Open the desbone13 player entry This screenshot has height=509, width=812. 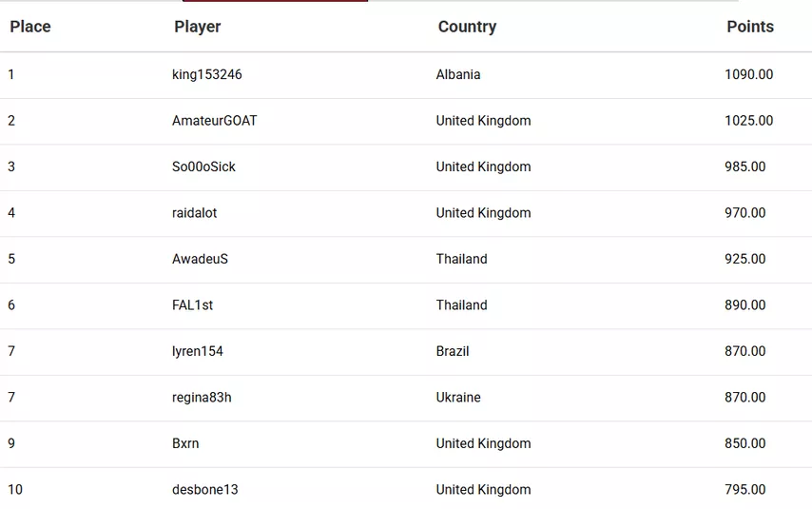[205, 490]
